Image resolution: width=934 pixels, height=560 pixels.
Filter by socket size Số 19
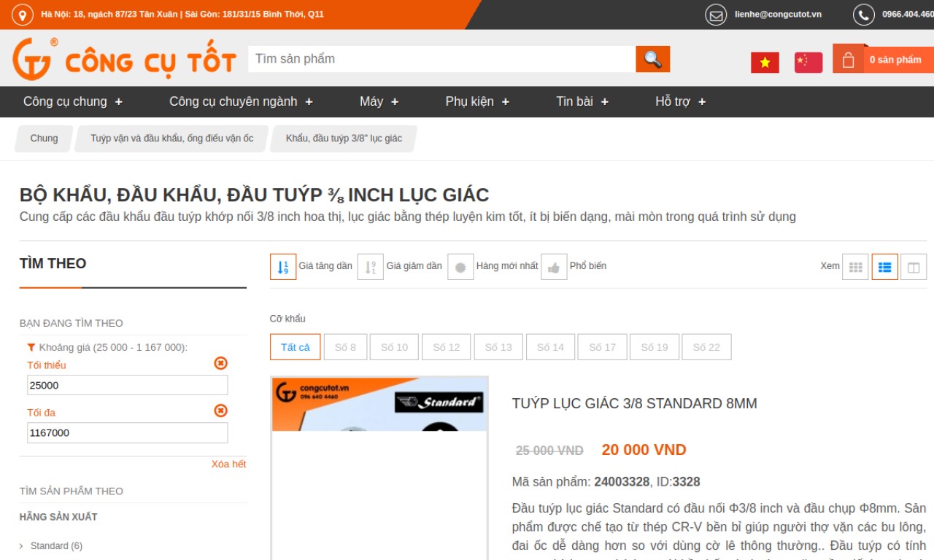tap(655, 347)
